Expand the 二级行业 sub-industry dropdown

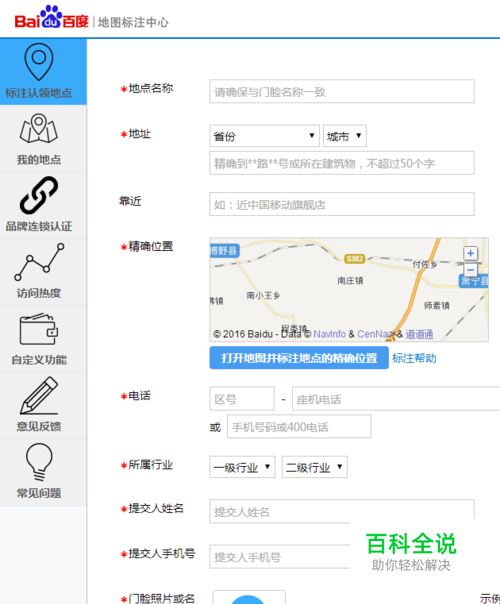tap(314, 467)
